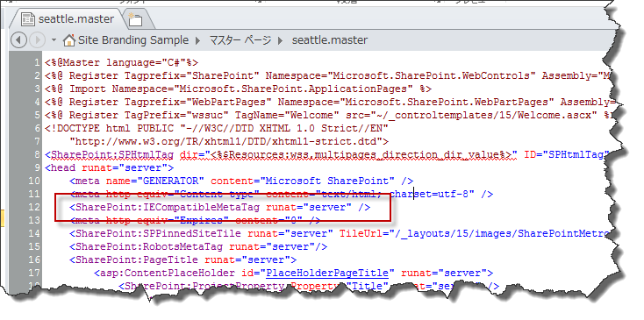
Task: Expand arrow after マスター ページ
Action: point(281,40)
